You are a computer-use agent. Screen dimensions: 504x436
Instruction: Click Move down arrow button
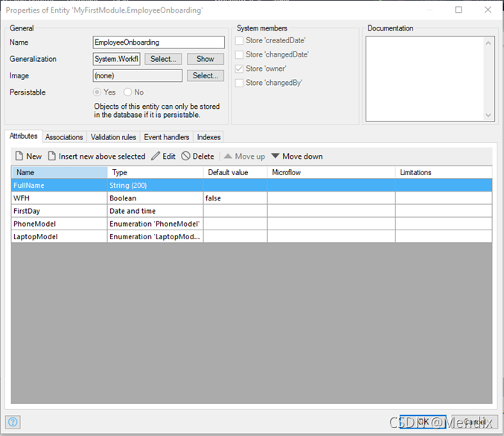297,157
